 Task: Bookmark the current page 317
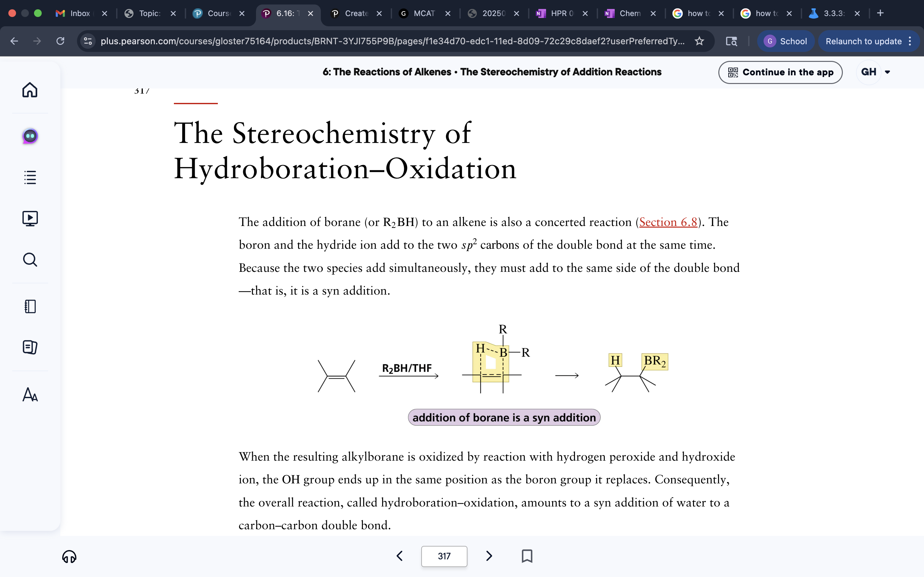(x=527, y=556)
